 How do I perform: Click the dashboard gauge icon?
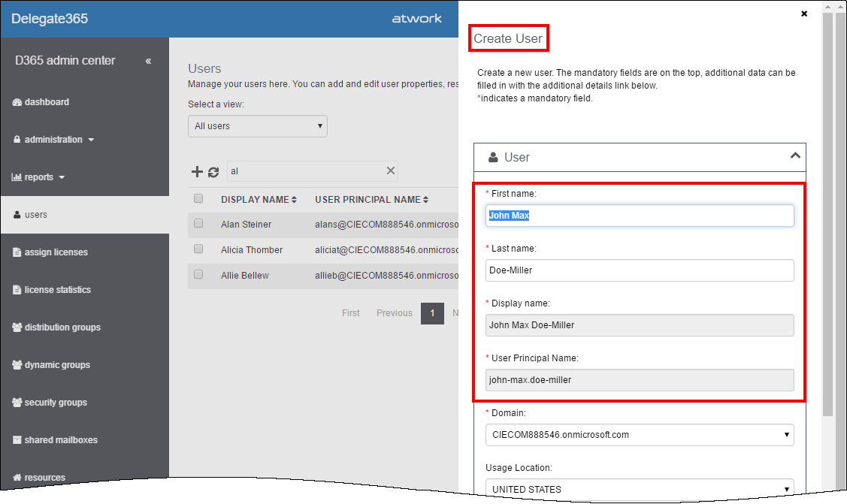(17, 102)
